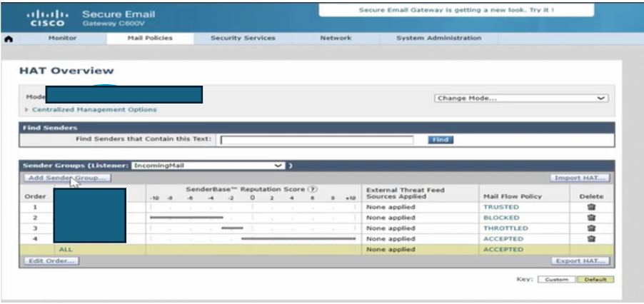This screenshot has height=304, width=644.
Task: Click the Add Sender Group button
Action: pos(66,178)
